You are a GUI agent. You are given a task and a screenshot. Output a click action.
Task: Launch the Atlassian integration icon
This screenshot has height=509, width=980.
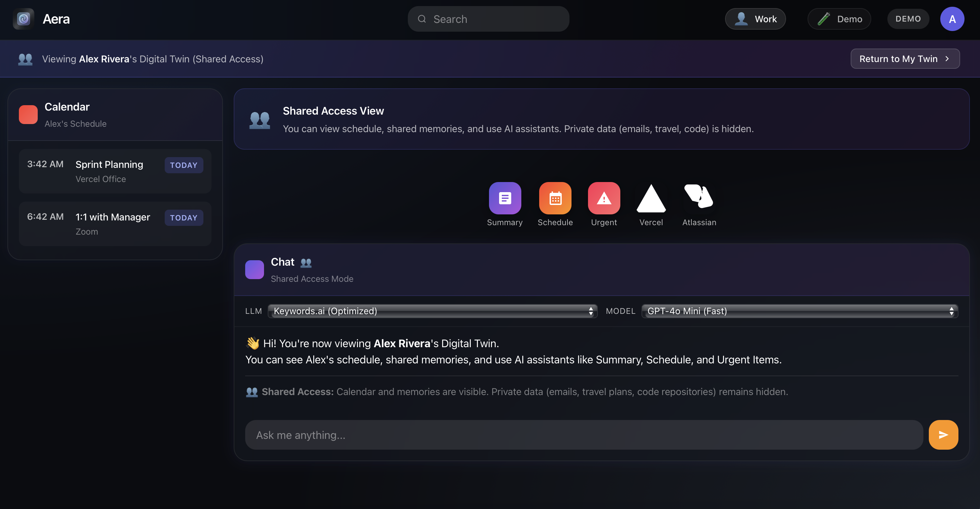[x=699, y=197]
